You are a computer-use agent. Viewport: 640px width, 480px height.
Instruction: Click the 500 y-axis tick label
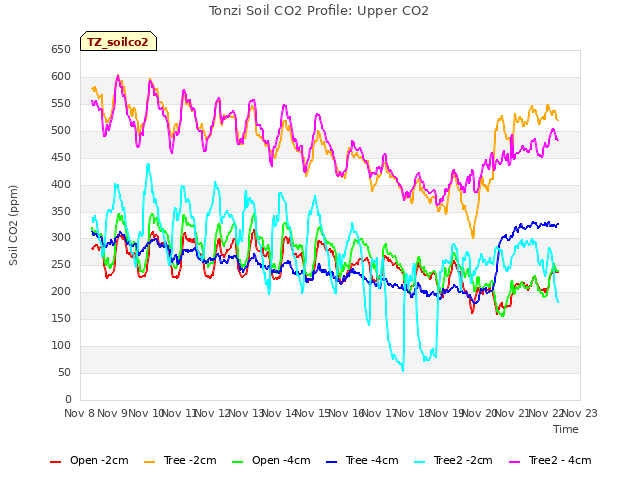pyautogui.click(x=61, y=130)
